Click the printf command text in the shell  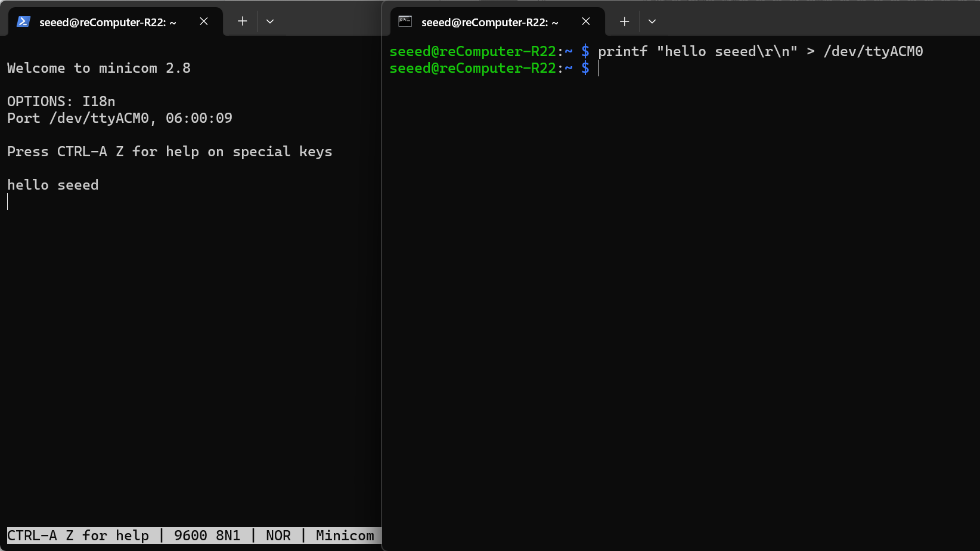(760, 51)
